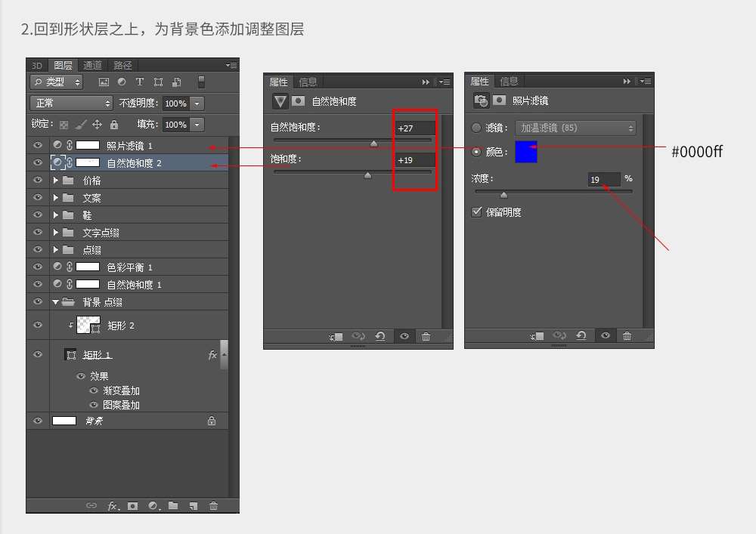Click the type layer filter icon
Image resolution: width=756 pixels, height=534 pixels.
tap(140, 82)
